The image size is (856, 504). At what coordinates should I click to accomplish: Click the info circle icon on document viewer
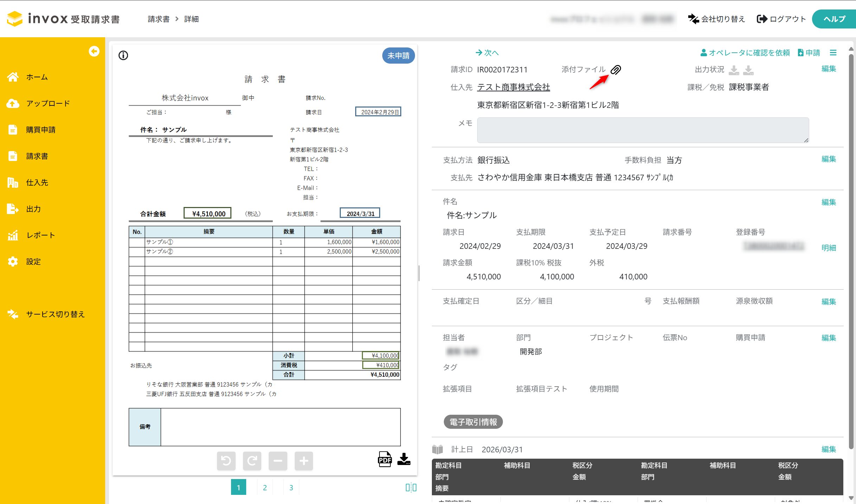tap(123, 56)
